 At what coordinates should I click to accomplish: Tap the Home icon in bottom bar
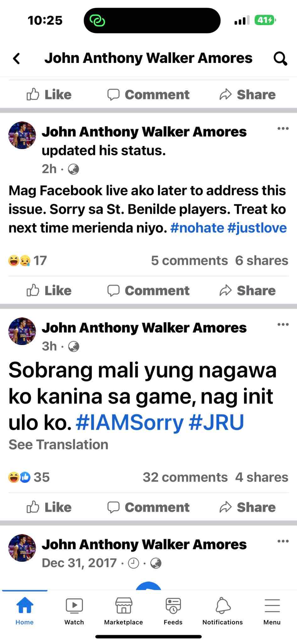click(25, 611)
